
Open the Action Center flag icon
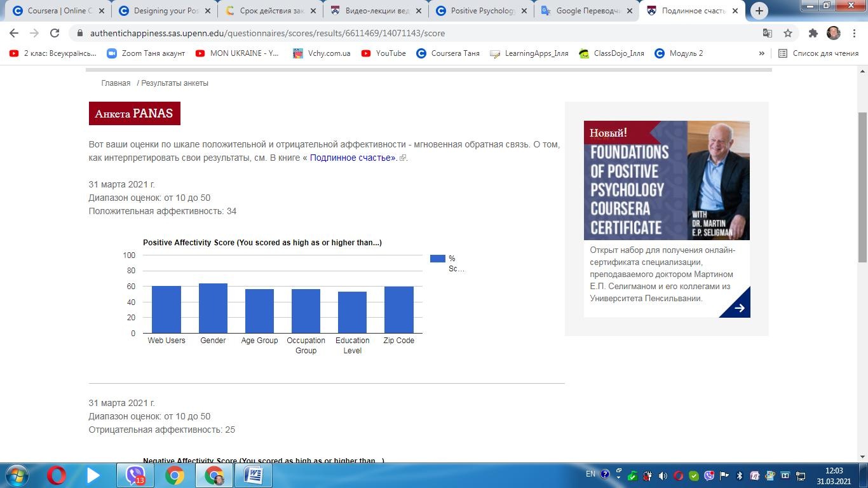click(x=724, y=475)
